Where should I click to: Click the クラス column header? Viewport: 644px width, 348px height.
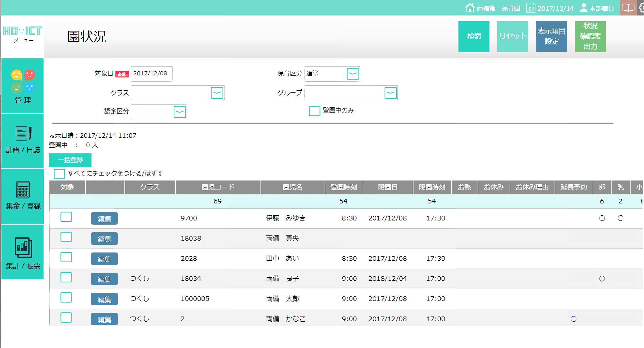tap(150, 187)
